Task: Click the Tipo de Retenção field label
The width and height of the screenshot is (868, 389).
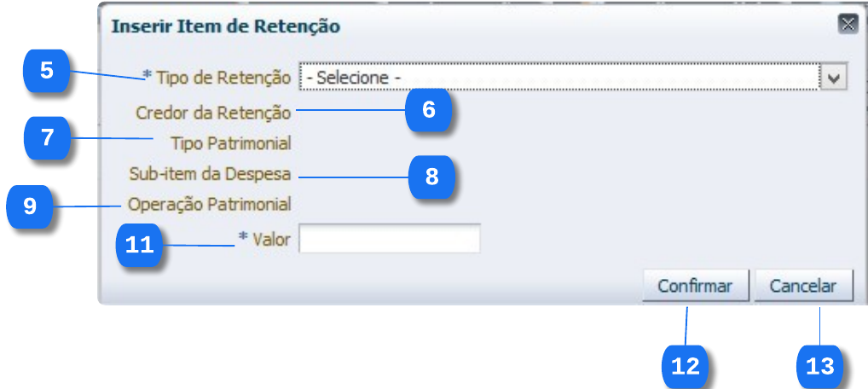Action: pos(223,78)
